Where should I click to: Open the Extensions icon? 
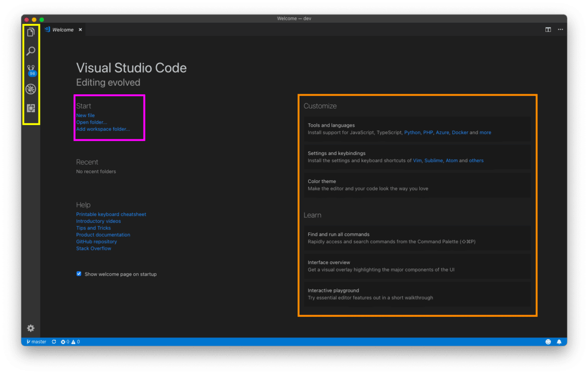click(30, 107)
